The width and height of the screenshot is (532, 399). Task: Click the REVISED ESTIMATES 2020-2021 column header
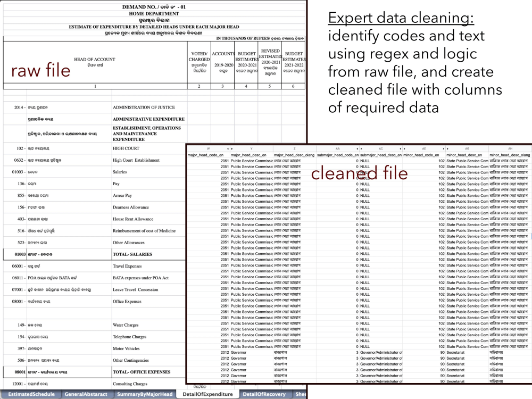(x=270, y=62)
